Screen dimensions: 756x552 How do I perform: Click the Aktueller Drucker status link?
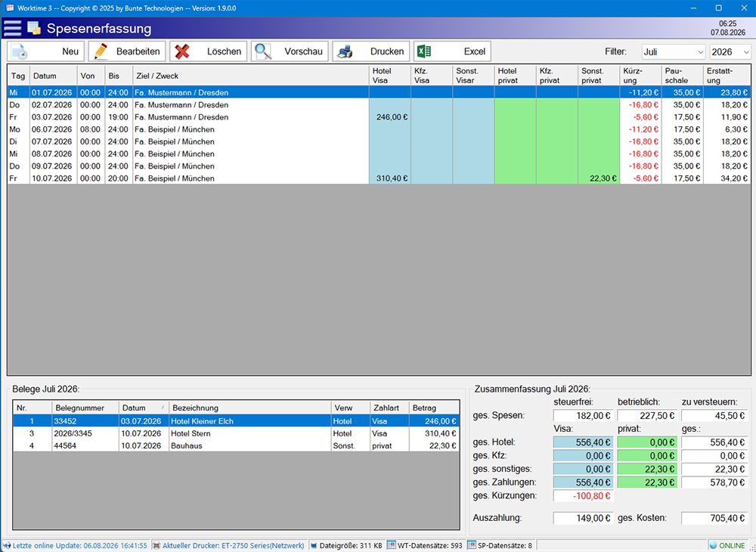tap(233, 545)
